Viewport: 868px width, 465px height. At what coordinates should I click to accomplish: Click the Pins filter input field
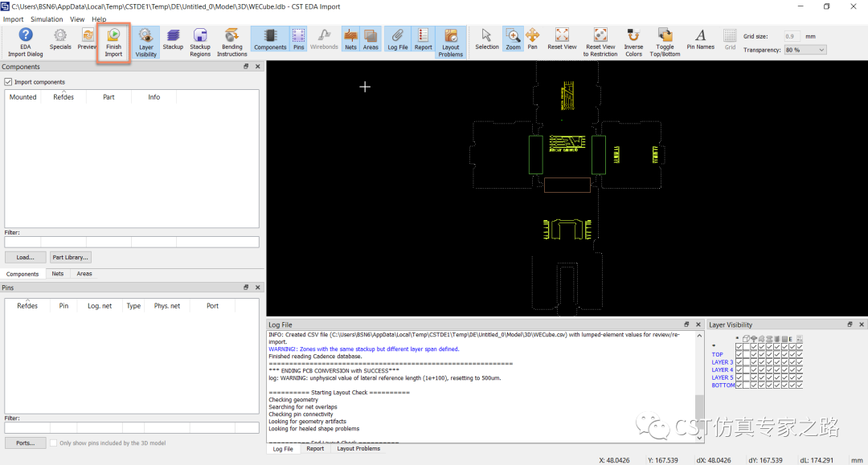132,427
